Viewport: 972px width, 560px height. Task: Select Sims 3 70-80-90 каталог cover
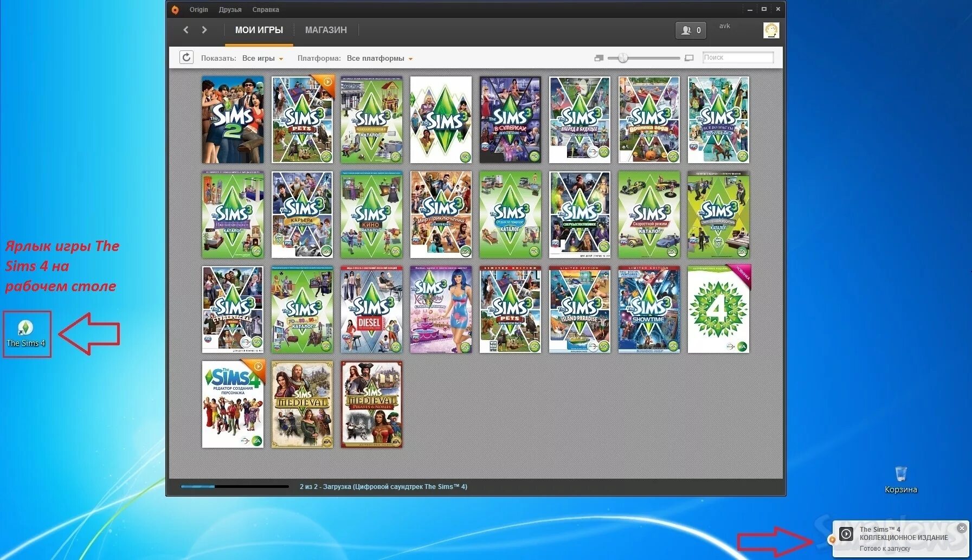coord(302,310)
